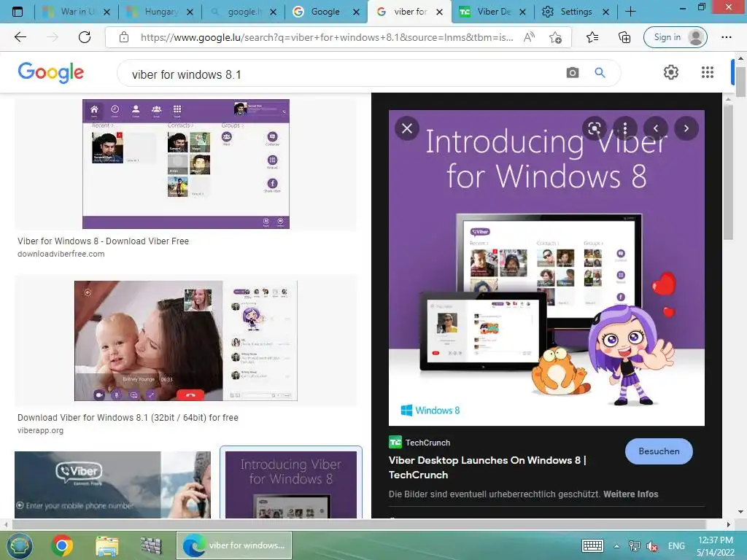The image size is (747, 560).
Task: Click the Besuchen button
Action: [659, 451]
